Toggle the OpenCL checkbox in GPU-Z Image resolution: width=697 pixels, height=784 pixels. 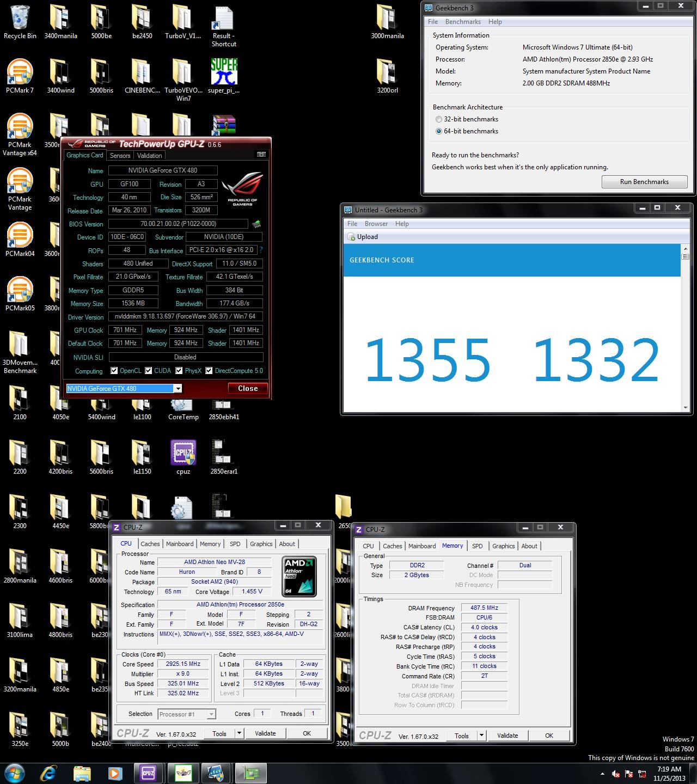114,371
